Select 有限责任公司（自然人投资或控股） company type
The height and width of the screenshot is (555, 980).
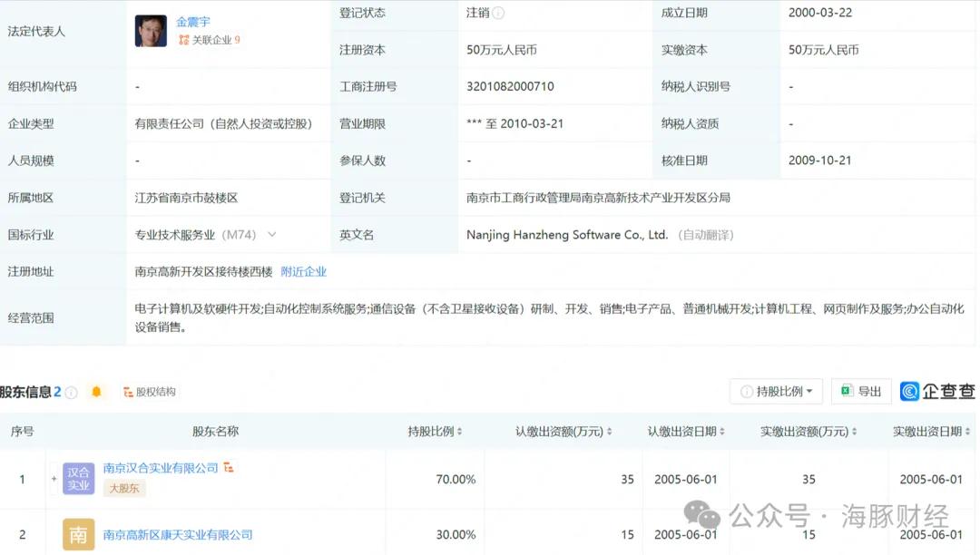(x=224, y=123)
